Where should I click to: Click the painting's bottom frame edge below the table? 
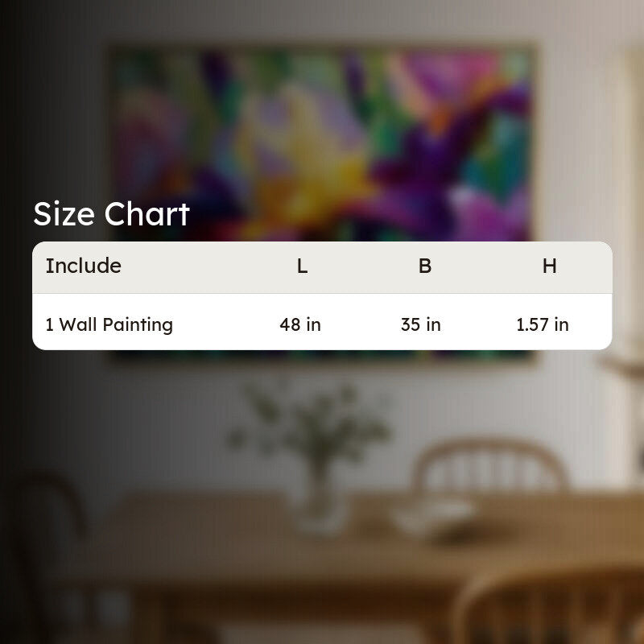pyautogui.click(x=323, y=357)
